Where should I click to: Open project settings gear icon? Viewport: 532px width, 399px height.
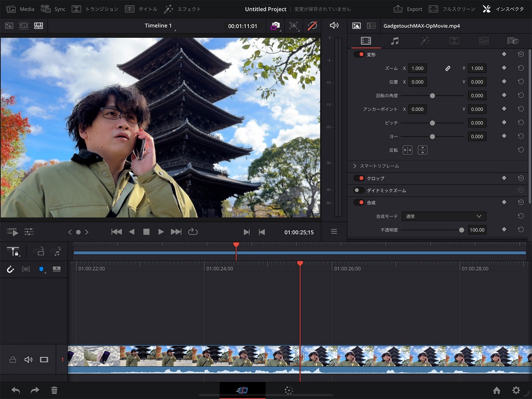click(516, 390)
